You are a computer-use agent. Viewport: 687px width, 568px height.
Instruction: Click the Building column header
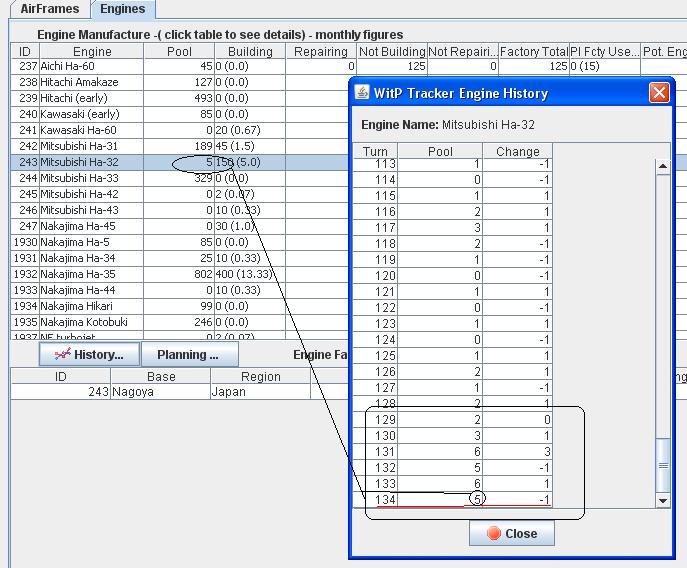click(x=250, y=51)
